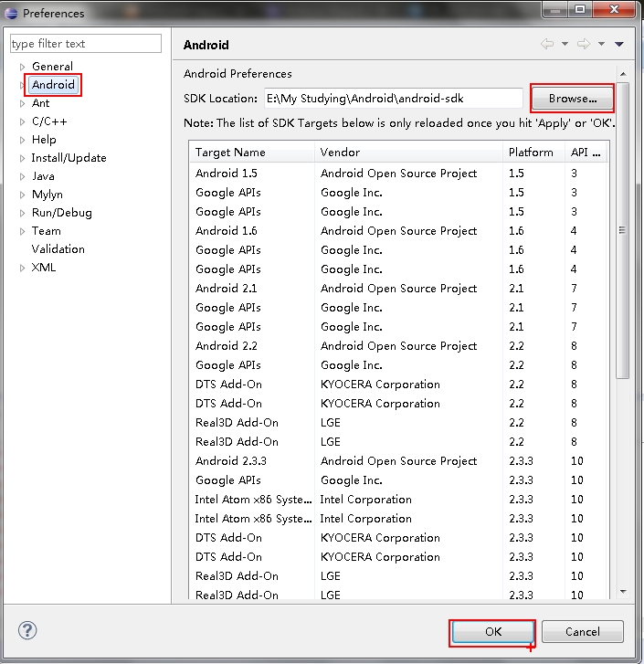Screen dimensions: 644x664
Task: Expand the General tree node
Action: (x=23, y=67)
